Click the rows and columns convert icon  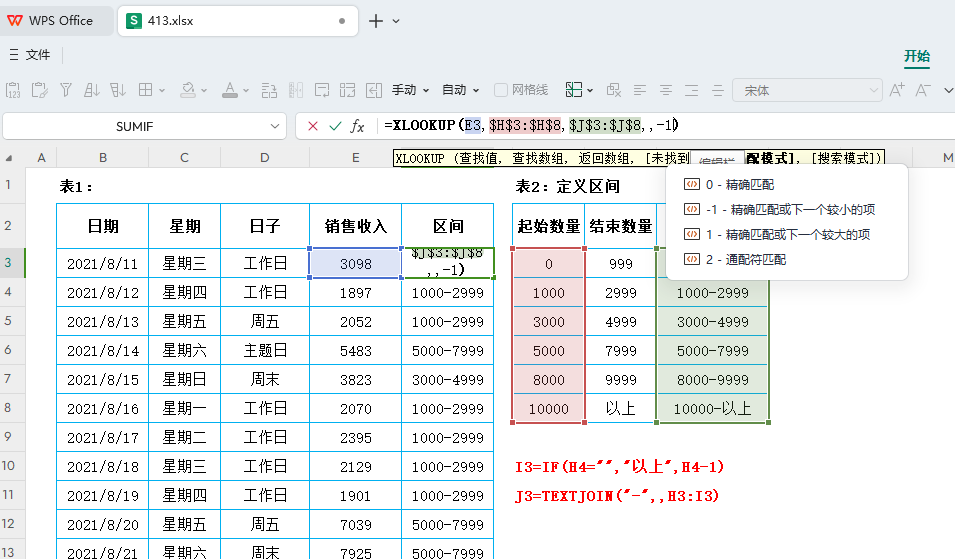pos(269,90)
